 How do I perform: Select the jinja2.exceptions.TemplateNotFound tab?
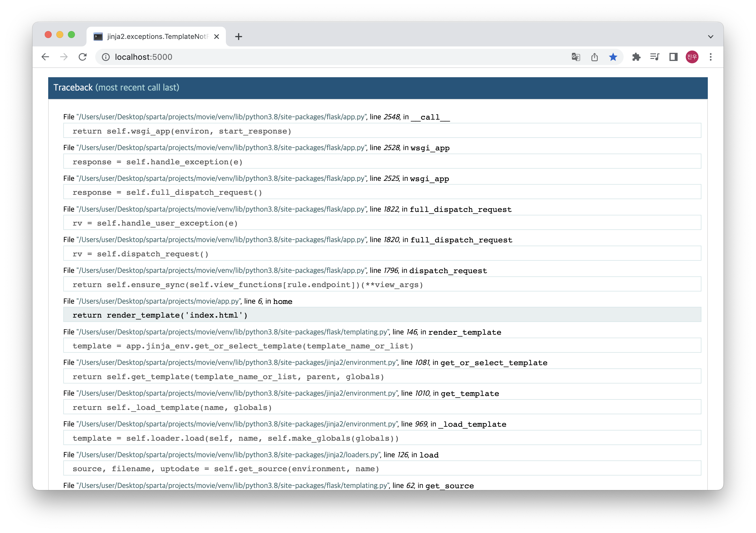coord(156,37)
